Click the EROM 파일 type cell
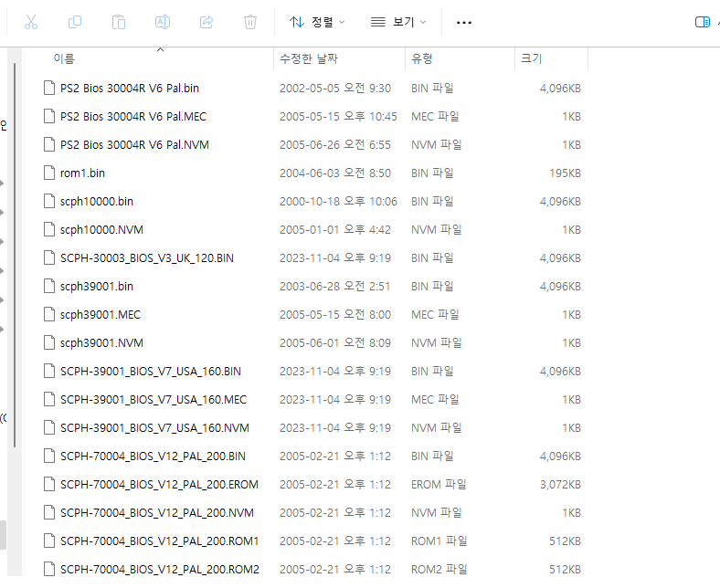720x588 pixels. (x=439, y=484)
